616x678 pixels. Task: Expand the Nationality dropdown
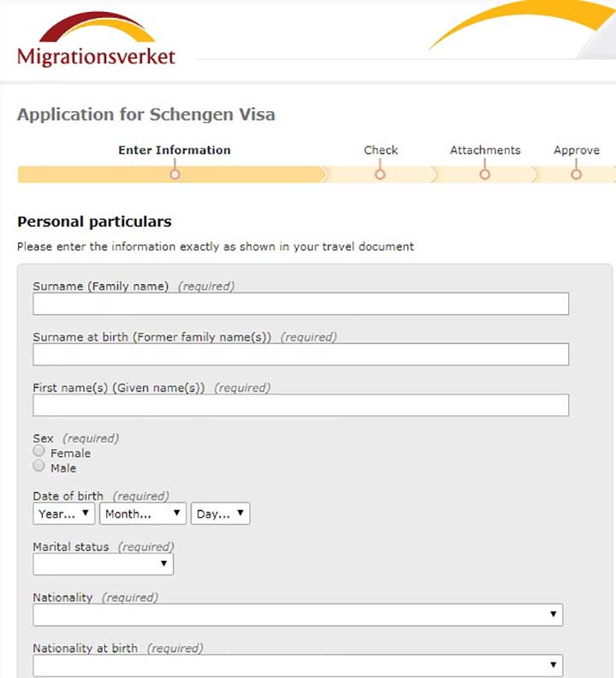pyautogui.click(x=298, y=615)
